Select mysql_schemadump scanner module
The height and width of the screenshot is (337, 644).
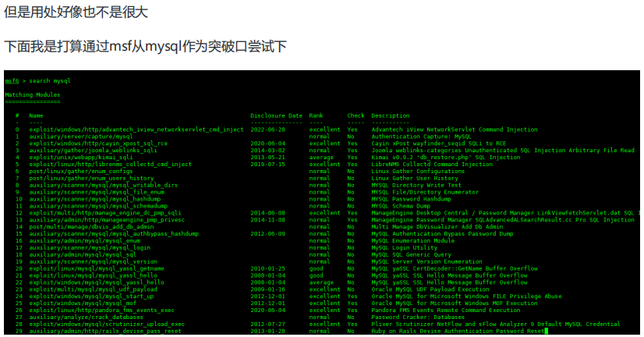(x=98, y=206)
